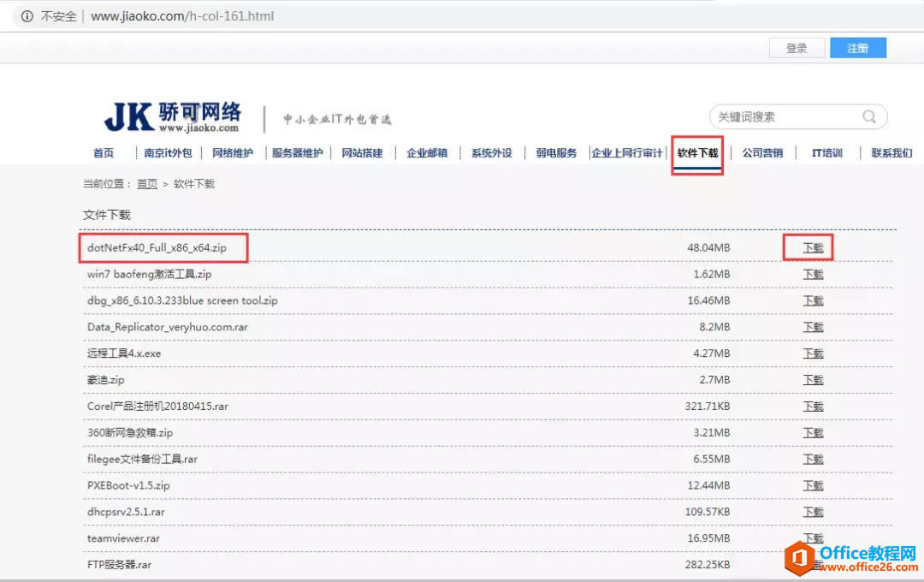Click the site info icon in address bar
Screen dimensions: 924x582
27,16
